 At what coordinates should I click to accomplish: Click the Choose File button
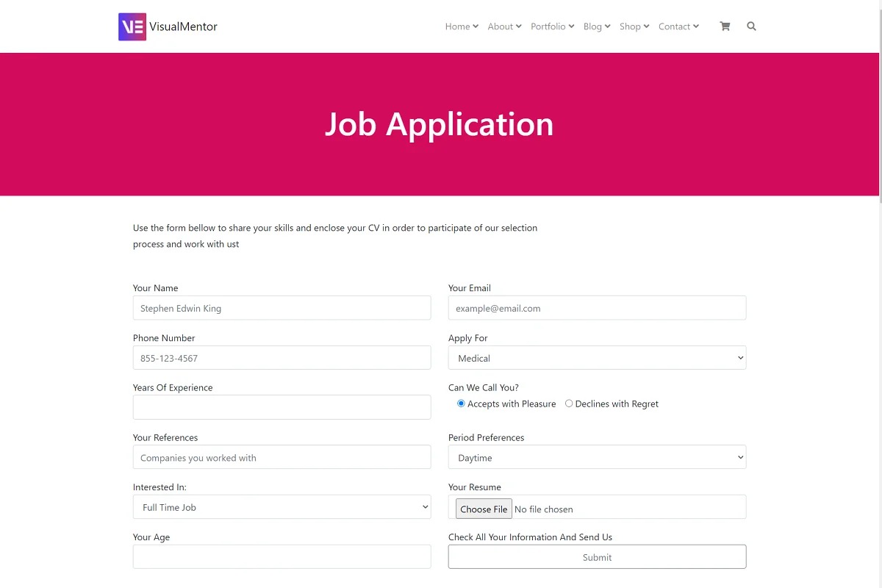484,509
